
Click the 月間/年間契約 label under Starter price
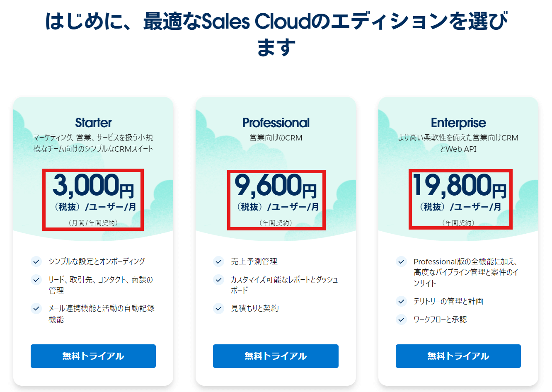coord(93,222)
